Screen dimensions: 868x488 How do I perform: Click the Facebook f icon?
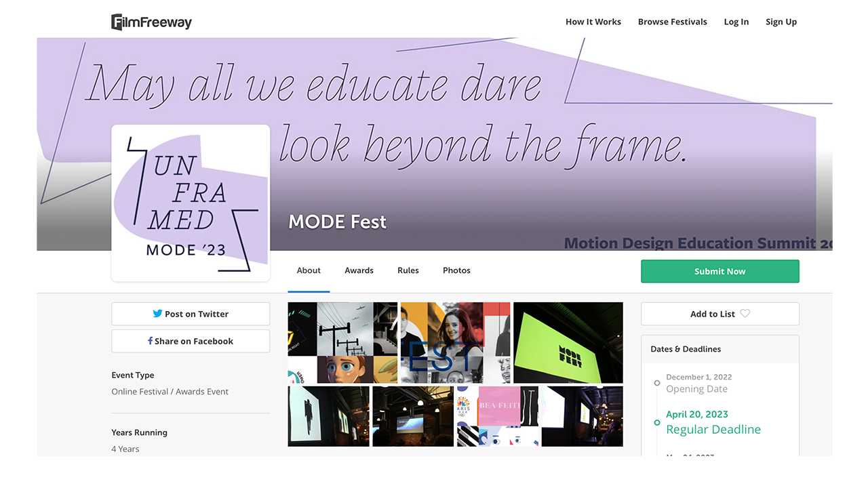tap(150, 341)
